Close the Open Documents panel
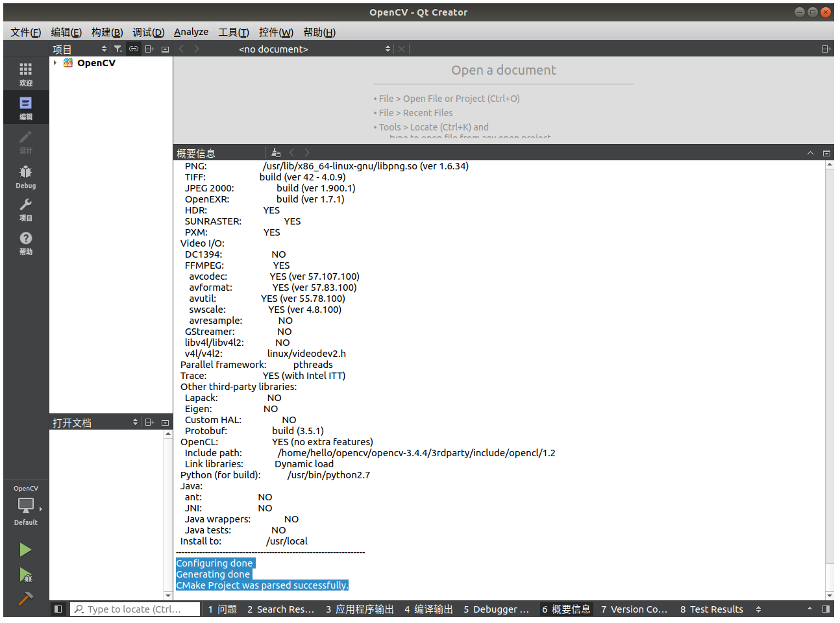This screenshot has width=840, height=623. [x=165, y=422]
